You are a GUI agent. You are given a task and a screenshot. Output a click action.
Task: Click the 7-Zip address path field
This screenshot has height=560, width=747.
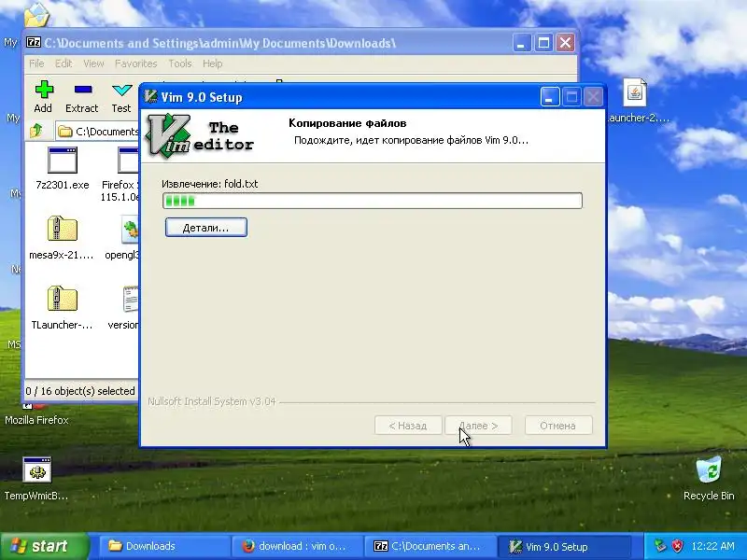pos(98,131)
